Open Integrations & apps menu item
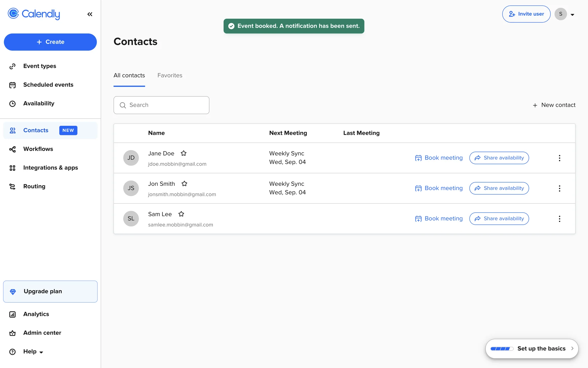The height and width of the screenshot is (368, 588). coord(51,168)
